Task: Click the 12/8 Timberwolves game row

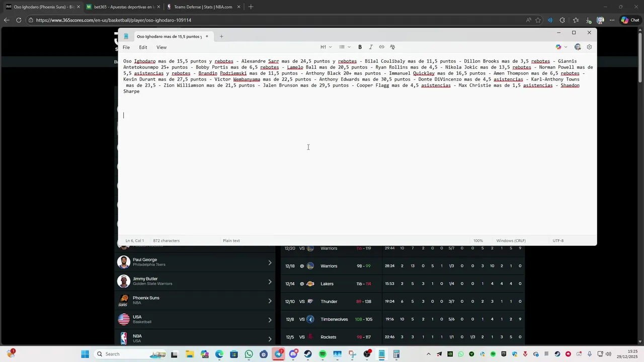Action: (403, 319)
